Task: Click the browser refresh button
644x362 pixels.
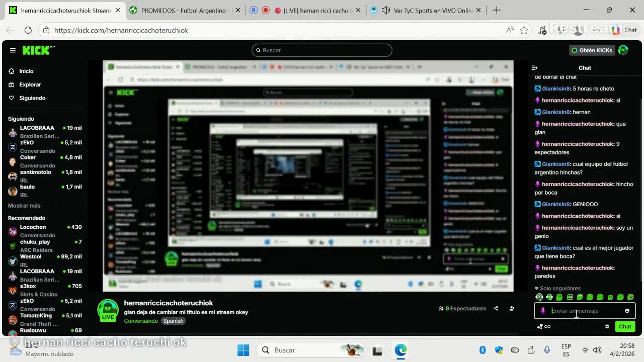Action: 28,30
